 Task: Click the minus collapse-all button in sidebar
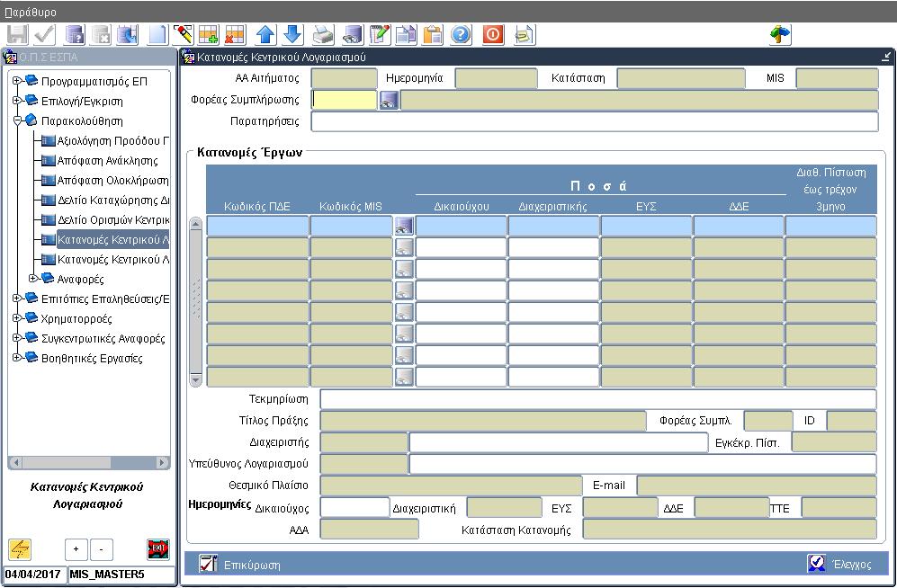[x=102, y=549]
